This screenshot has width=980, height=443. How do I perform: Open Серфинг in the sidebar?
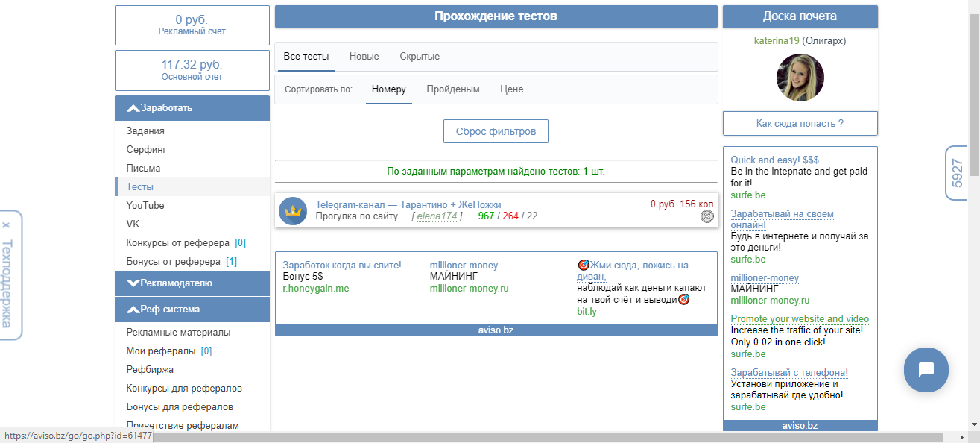tap(147, 149)
